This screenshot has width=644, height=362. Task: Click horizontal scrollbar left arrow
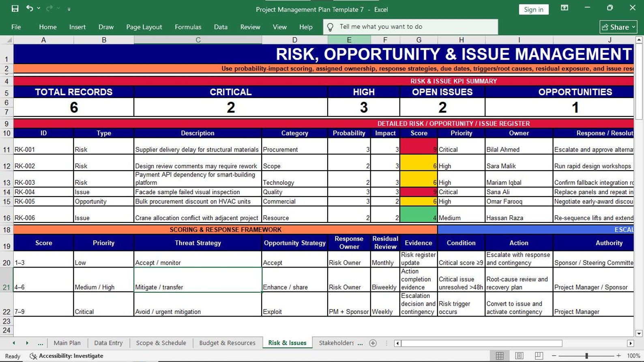[398, 343]
